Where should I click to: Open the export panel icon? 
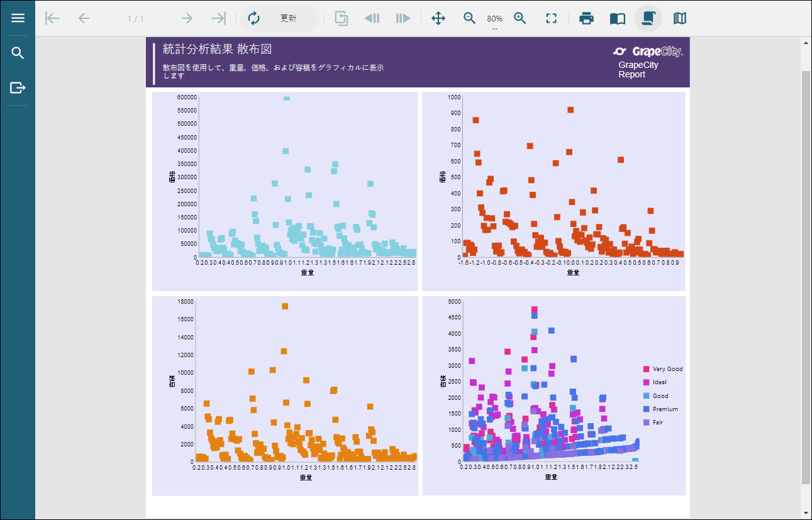pos(18,87)
